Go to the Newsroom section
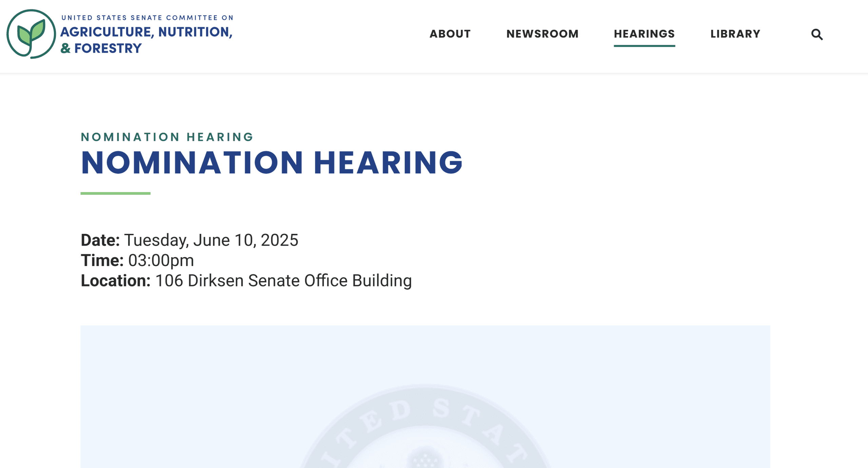Screen dimensions: 868x468 (542, 34)
